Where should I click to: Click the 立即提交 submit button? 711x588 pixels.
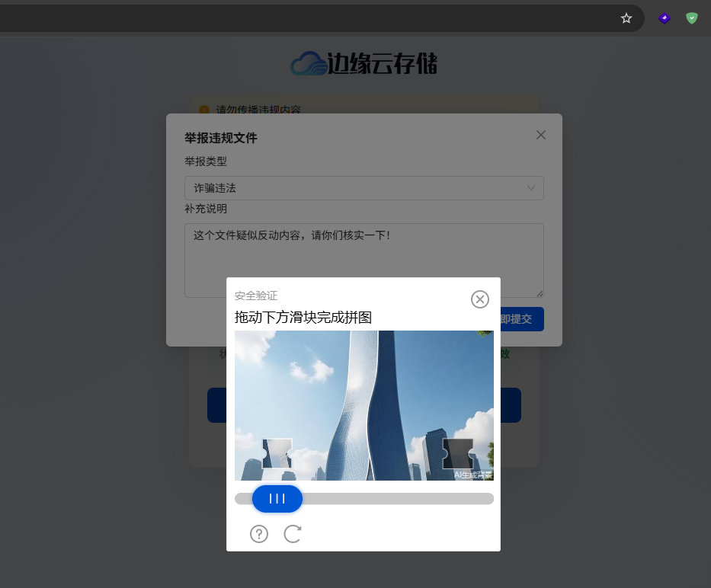(522, 319)
